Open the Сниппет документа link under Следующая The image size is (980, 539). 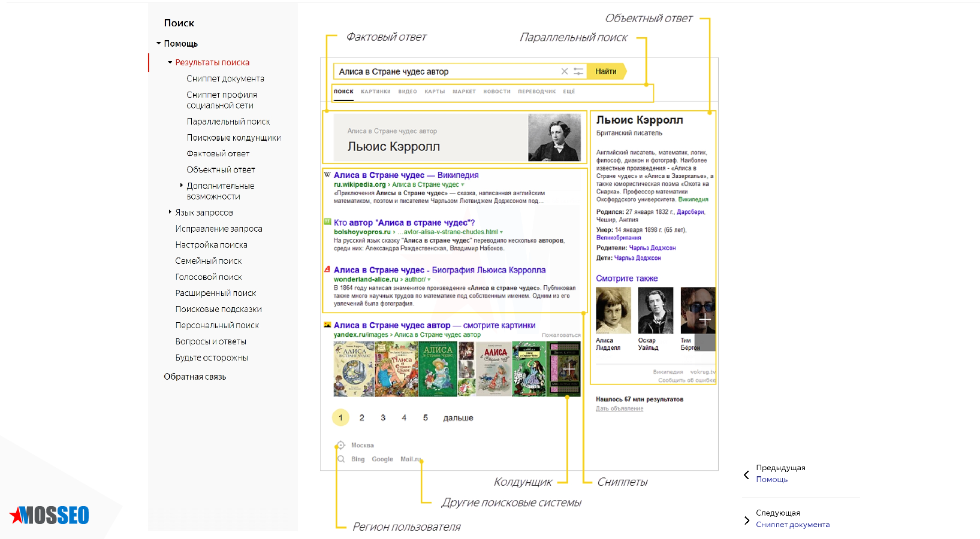coord(792,525)
